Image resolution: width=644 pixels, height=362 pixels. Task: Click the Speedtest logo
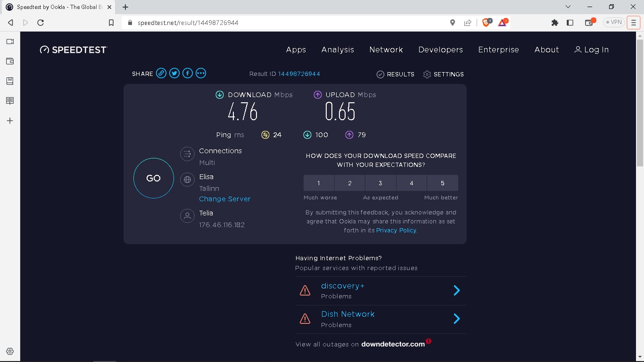coord(74,49)
